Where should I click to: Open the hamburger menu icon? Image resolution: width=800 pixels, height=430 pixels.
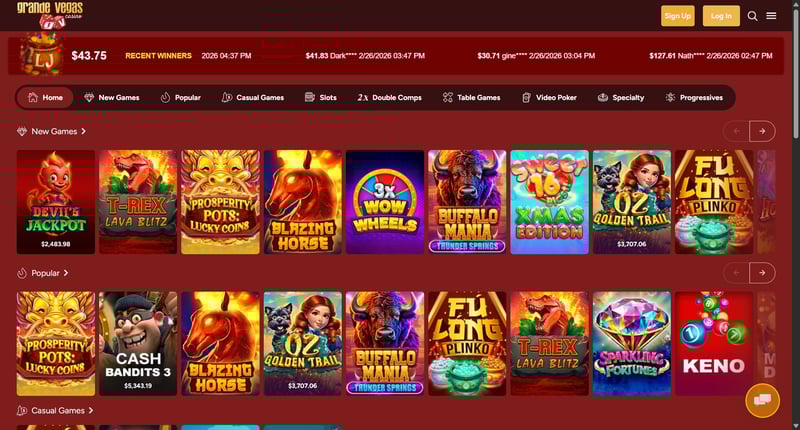pyautogui.click(x=771, y=16)
